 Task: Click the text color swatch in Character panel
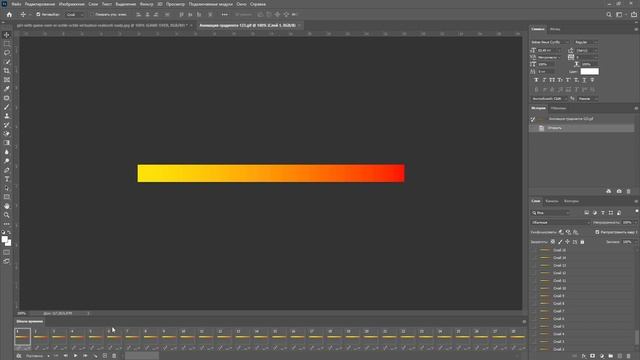click(589, 71)
